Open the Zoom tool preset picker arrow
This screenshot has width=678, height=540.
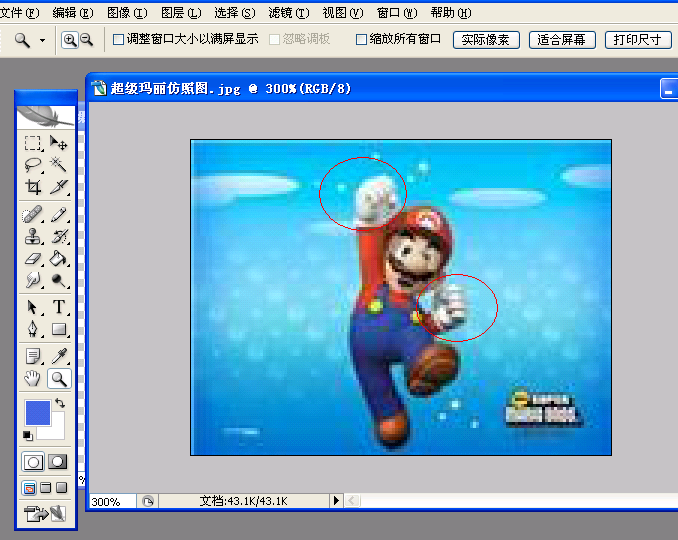(42, 41)
